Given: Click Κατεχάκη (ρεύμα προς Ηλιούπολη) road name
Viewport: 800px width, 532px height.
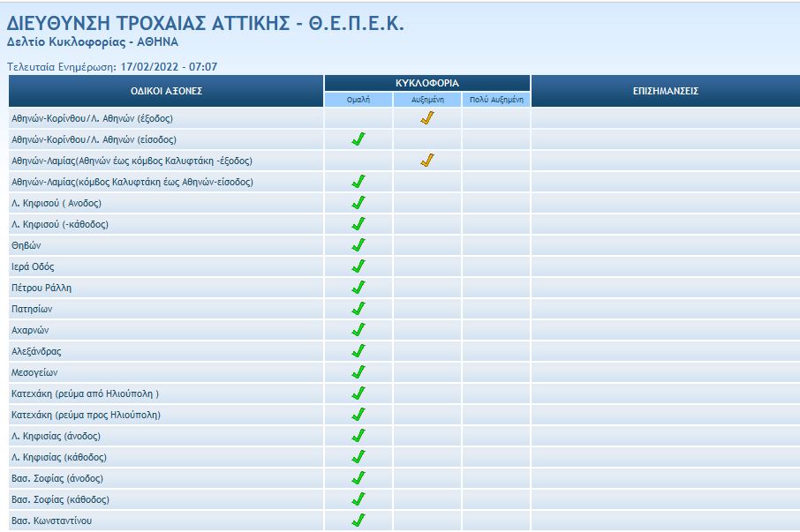Looking at the screenshot, I should [86, 415].
